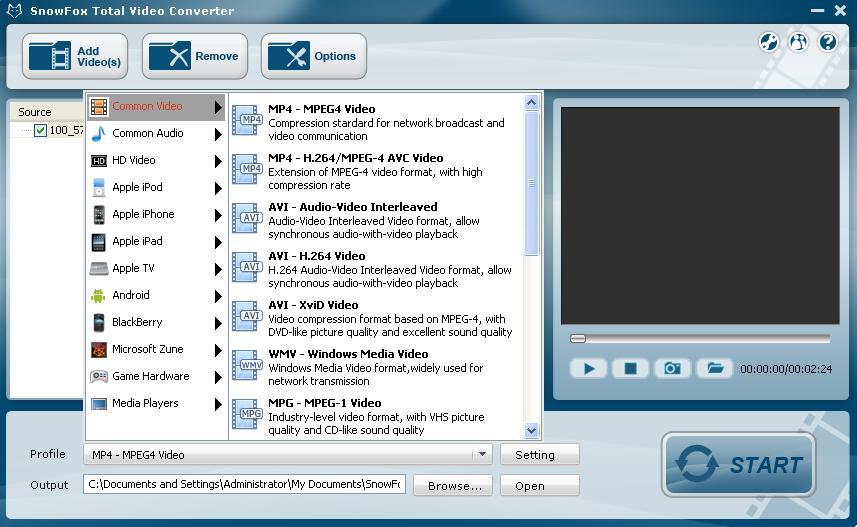Expand arrow next to Media Players

[x=218, y=404]
